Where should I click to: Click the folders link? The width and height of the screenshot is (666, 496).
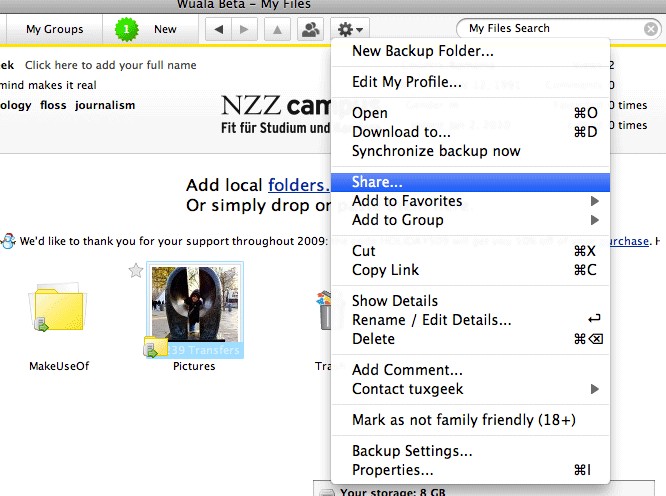(299, 185)
